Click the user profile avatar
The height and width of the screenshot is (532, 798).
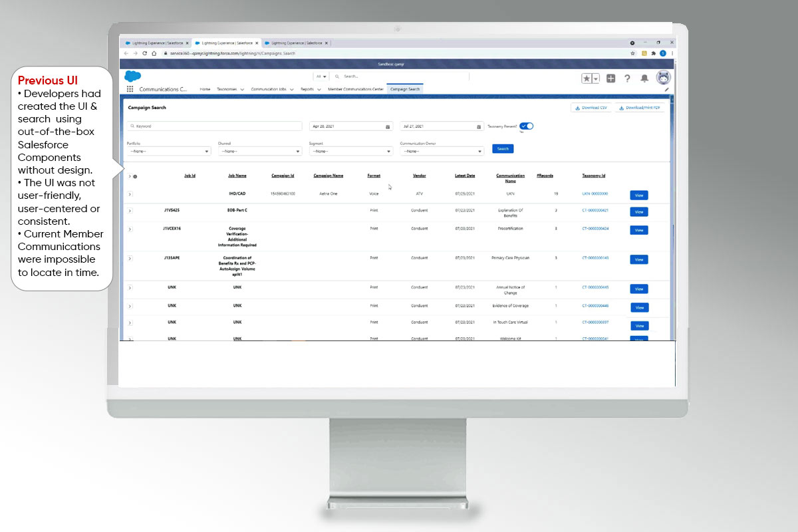(663, 78)
